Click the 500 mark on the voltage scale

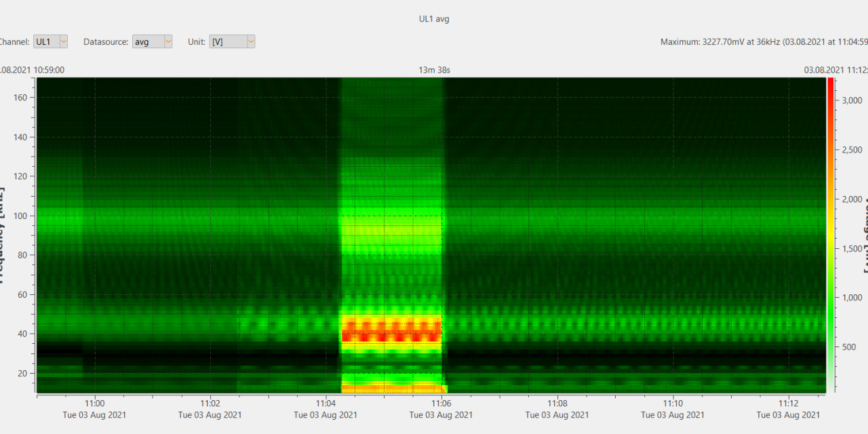848,347
